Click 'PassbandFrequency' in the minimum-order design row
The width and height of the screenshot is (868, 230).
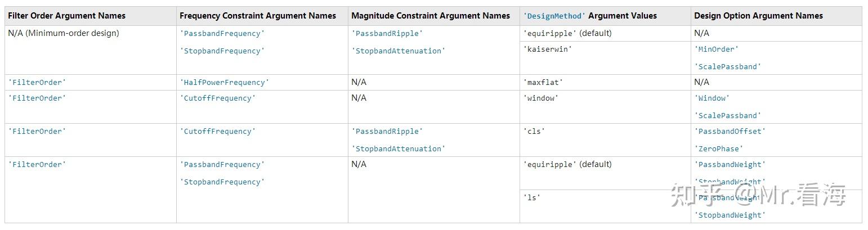click(222, 33)
